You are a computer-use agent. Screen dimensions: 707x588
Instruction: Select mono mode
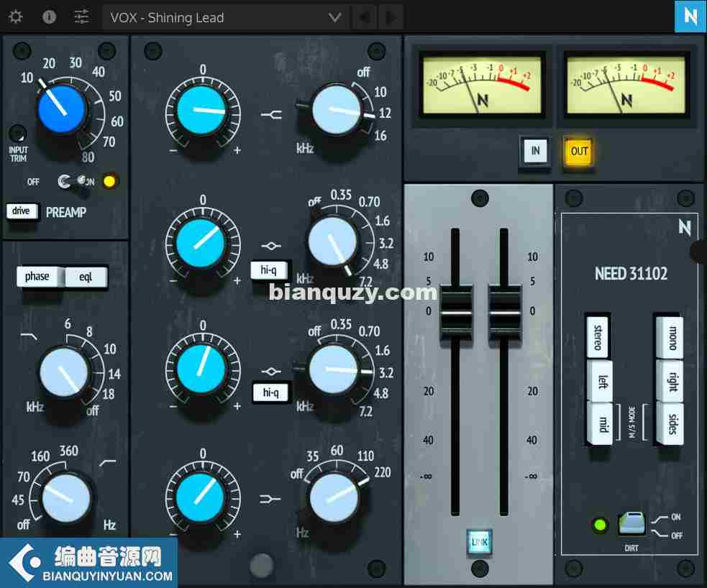[670, 337]
